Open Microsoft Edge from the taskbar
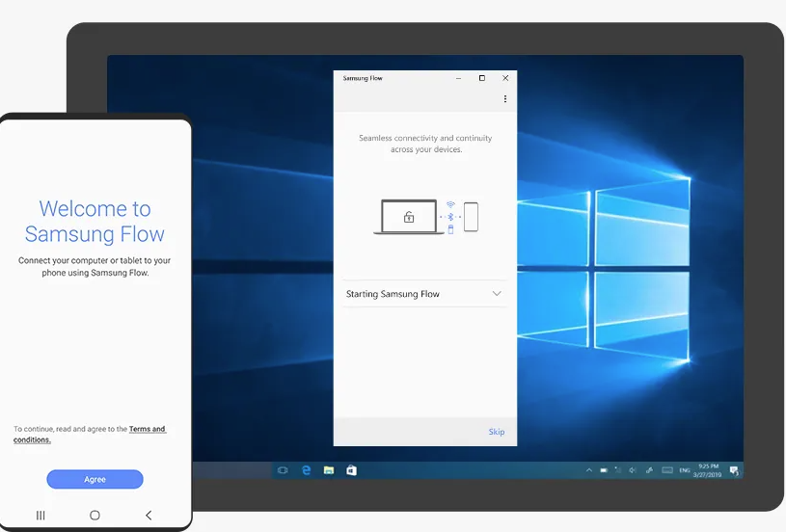786x532 pixels. point(307,470)
